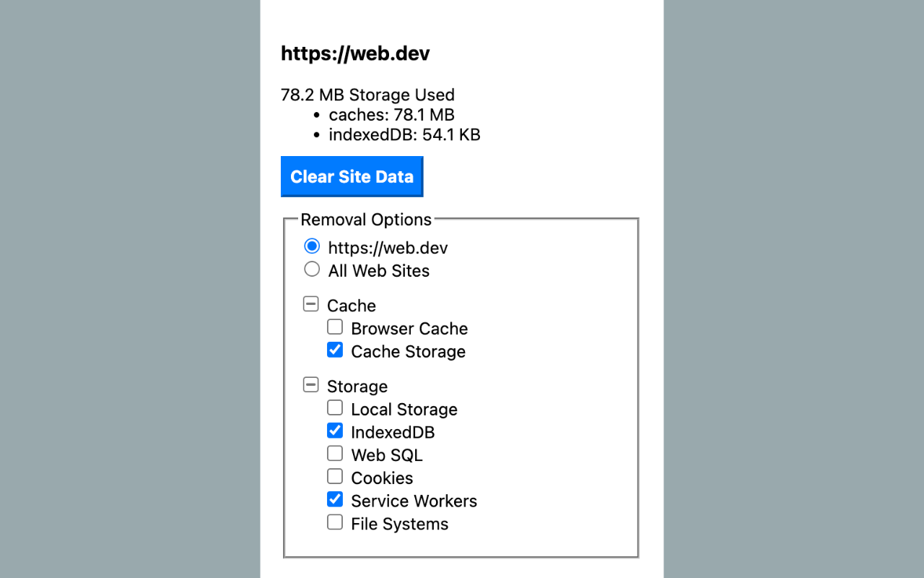This screenshot has width=924, height=578.
Task: Click the Cookies label text
Action: point(382,478)
